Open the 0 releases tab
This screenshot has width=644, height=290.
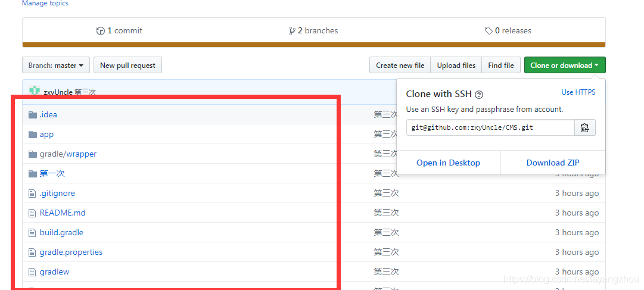[508, 31]
